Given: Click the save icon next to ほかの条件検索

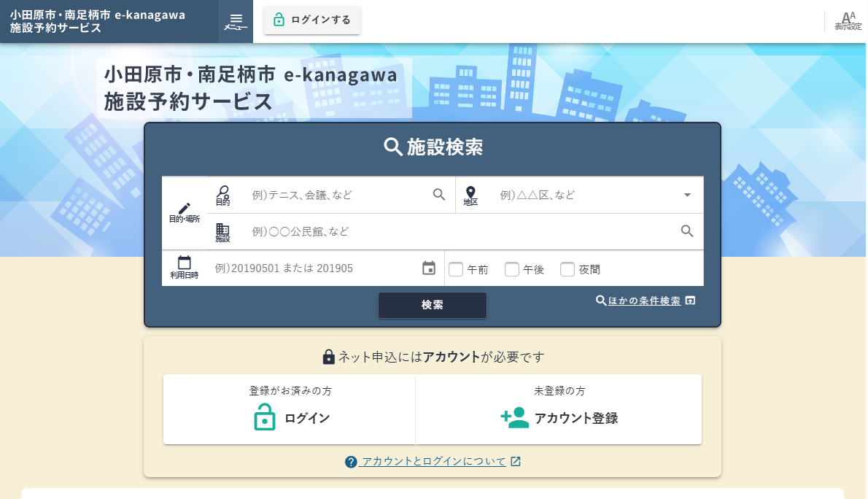Looking at the screenshot, I should (690, 300).
